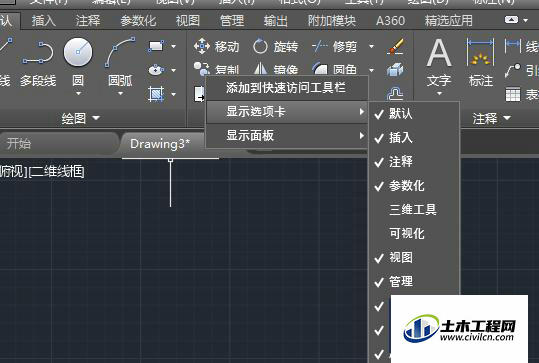Click the 3D box explode icon
Image resolution: width=539 pixels, height=363 pixels.
[x=395, y=70]
